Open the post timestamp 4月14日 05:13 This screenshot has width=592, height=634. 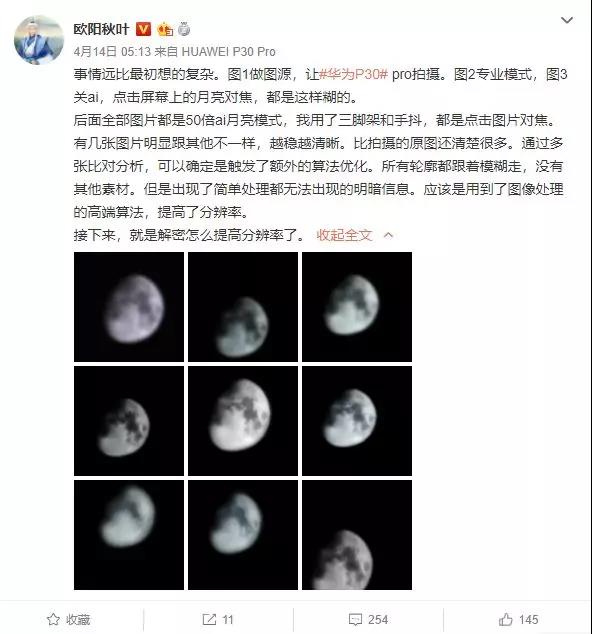112,52
